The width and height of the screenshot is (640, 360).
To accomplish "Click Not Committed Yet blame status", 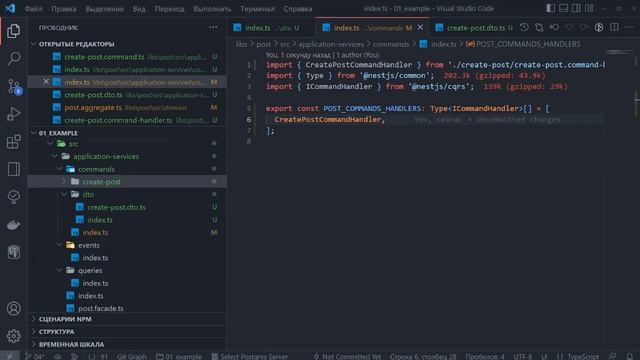I will 347,356.
